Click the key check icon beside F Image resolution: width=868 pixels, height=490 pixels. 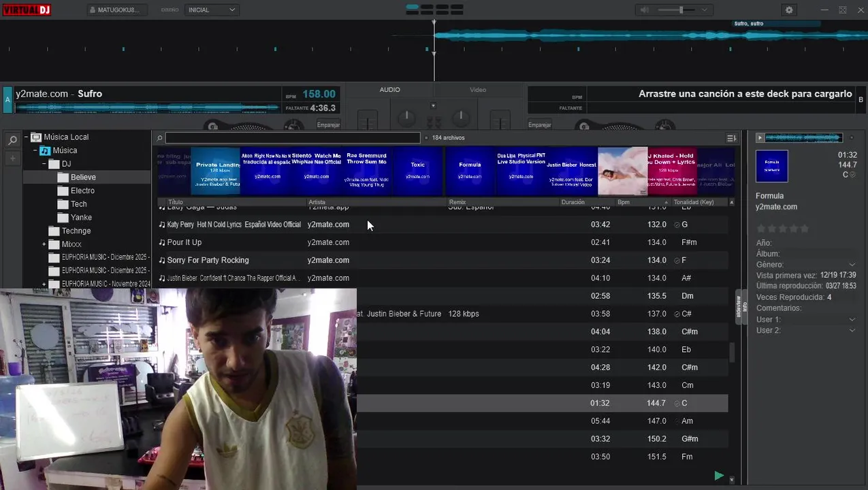coord(677,260)
